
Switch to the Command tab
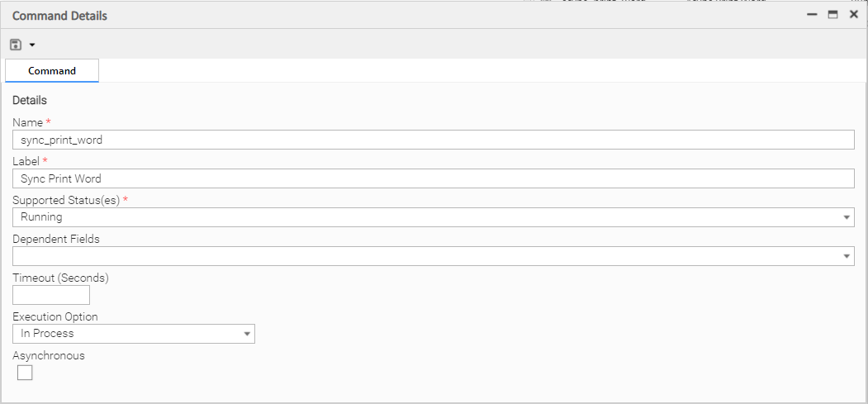pyautogui.click(x=52, y=71)
